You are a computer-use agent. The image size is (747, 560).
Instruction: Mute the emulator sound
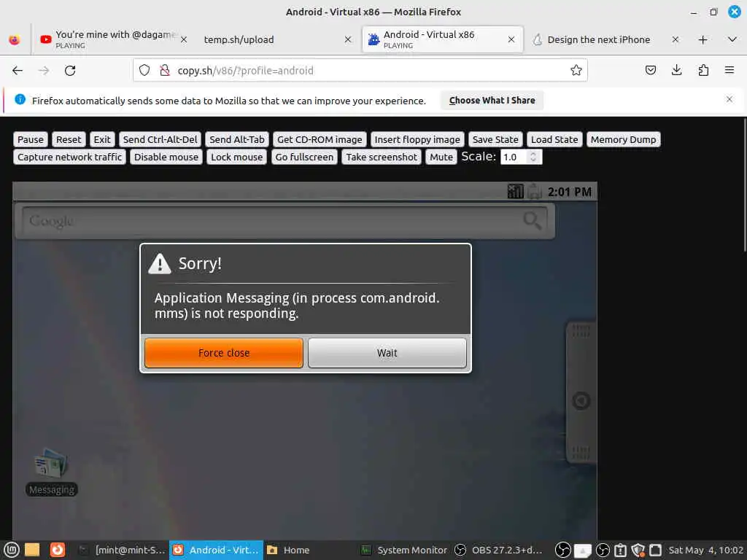pyautogui.click(x=441, y=157)
